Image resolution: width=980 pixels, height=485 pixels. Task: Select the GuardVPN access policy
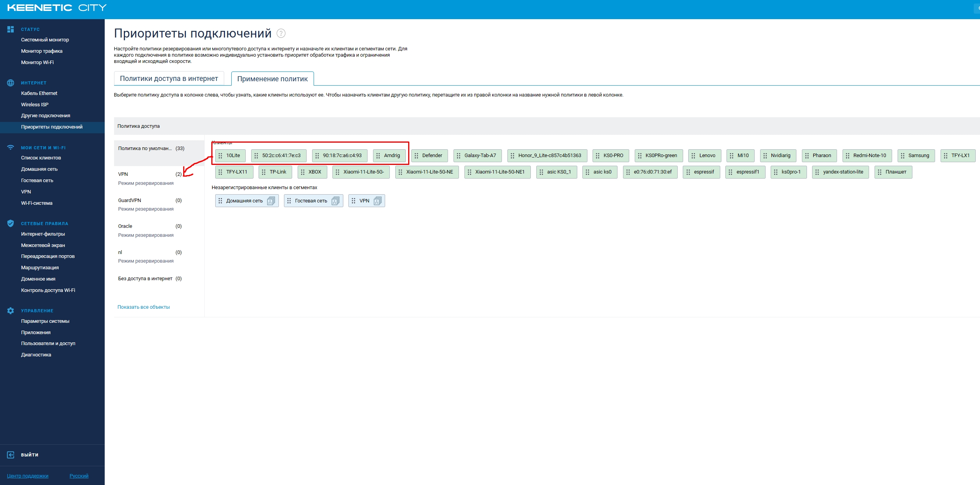click(130, 200)
